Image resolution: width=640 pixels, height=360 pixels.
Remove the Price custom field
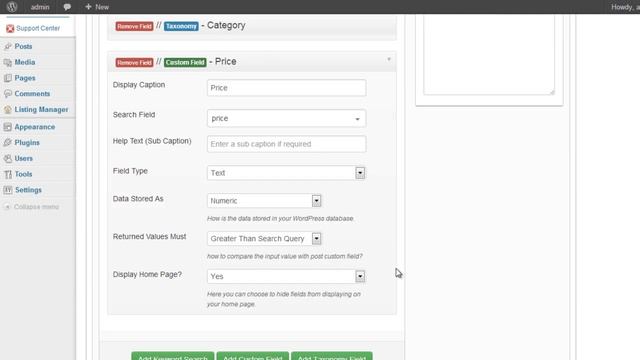point(134,62)
